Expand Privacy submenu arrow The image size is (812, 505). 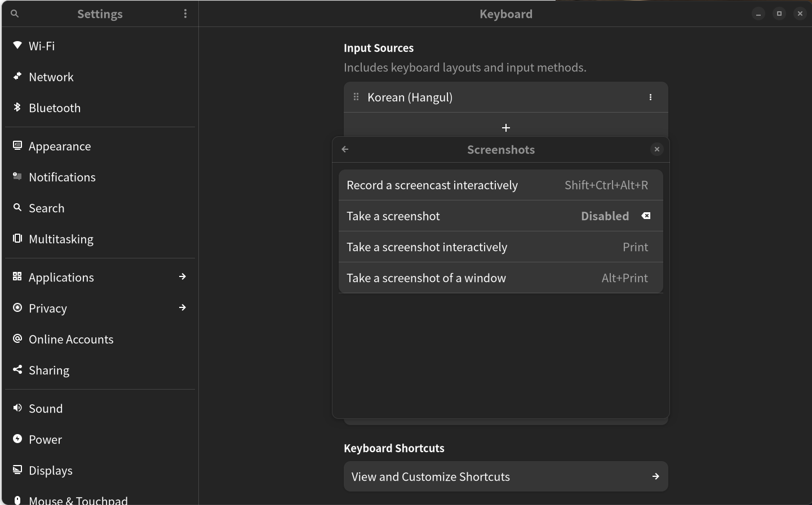click(183, 307)
